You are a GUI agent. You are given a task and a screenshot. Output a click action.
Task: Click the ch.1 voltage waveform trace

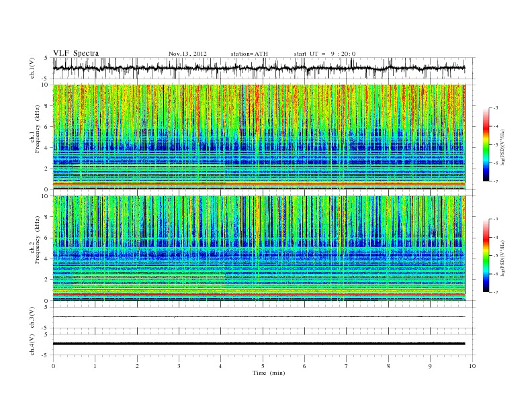coord(259,68)
